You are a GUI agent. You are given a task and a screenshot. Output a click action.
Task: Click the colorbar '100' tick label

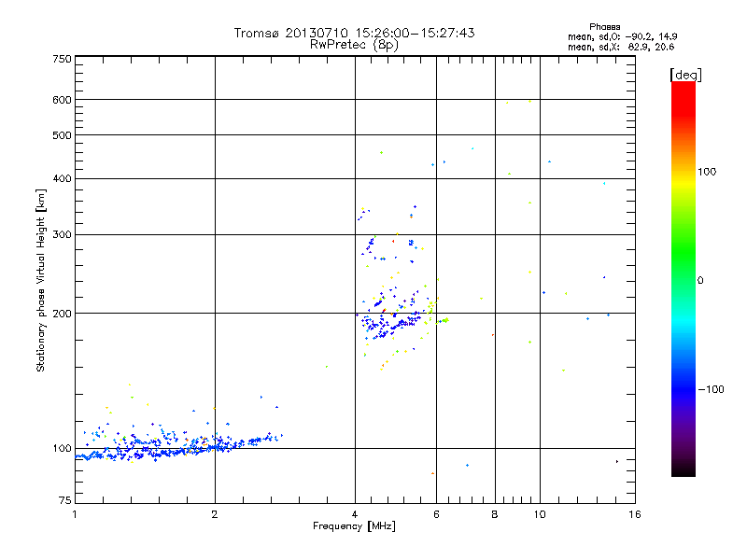click(707, 172)
